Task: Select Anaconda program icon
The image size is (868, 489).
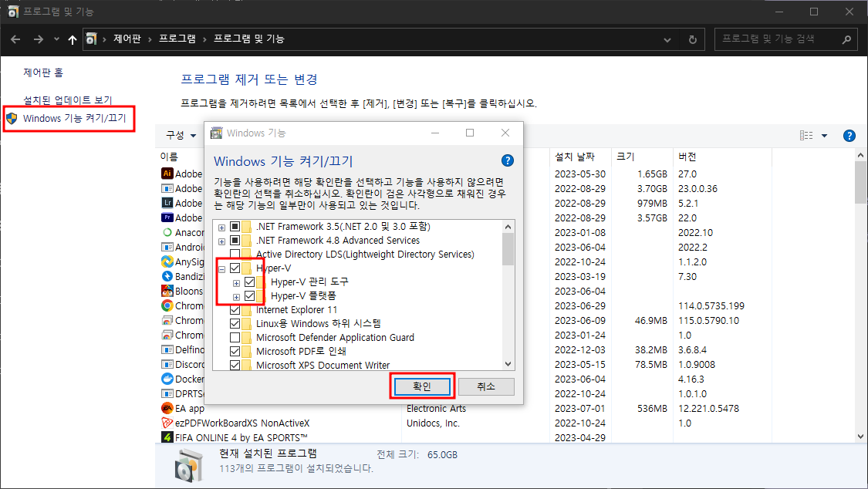Action: point(167,232)
